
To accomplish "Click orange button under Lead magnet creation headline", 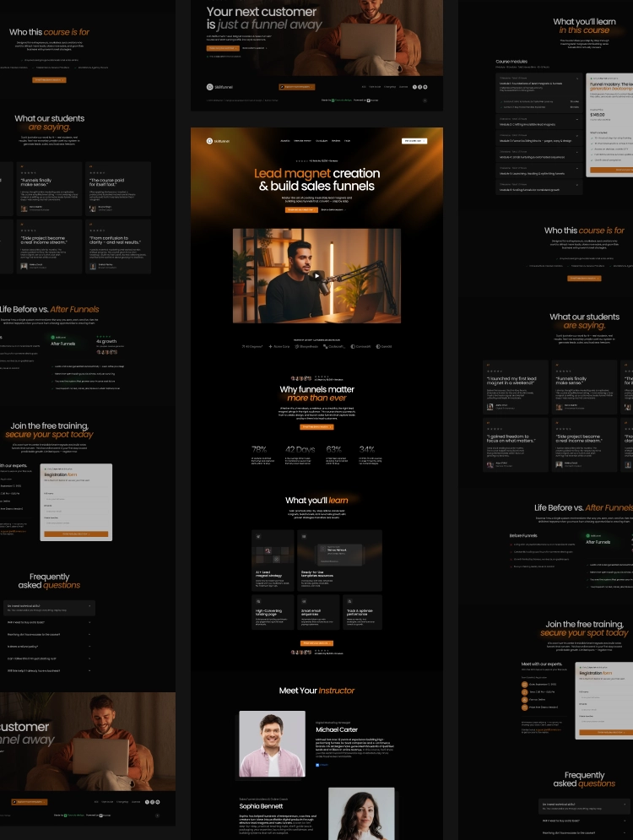I will tap(301, 209).
